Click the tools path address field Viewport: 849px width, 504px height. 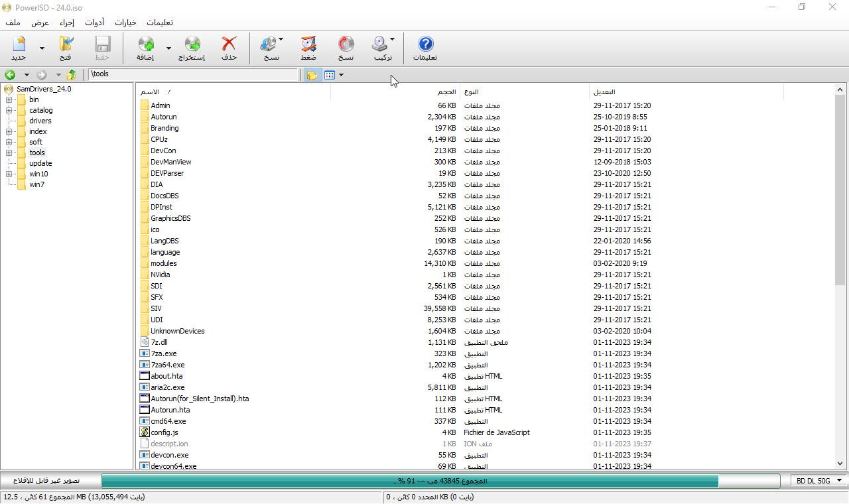(x=194, y=74)
